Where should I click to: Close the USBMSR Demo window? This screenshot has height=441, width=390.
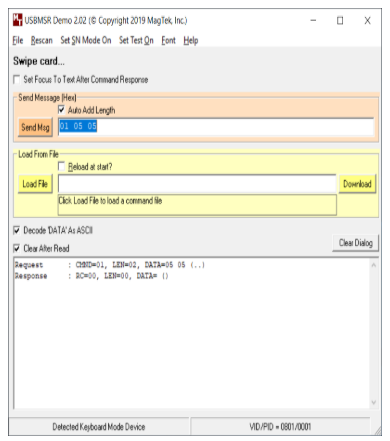tap(367, 21)
